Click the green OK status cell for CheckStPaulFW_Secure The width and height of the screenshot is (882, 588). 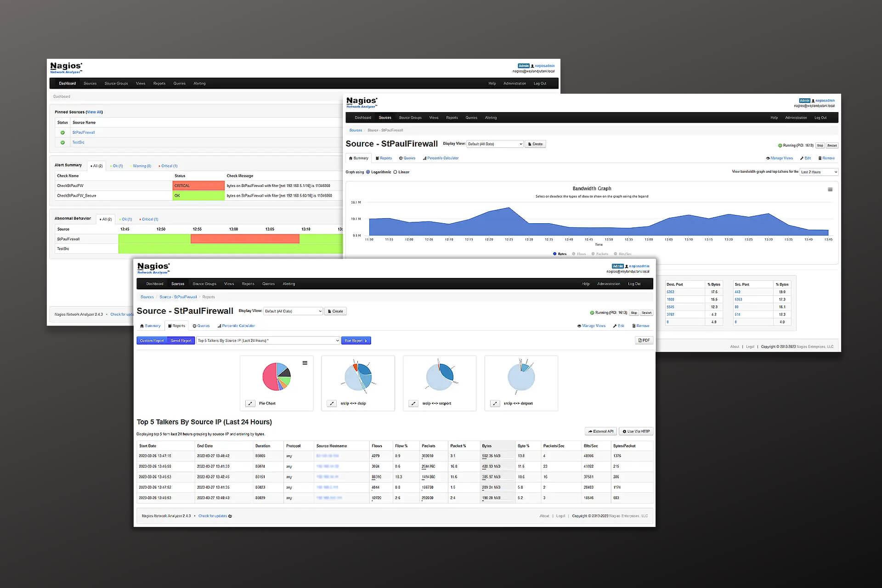[x=198, y=196]
